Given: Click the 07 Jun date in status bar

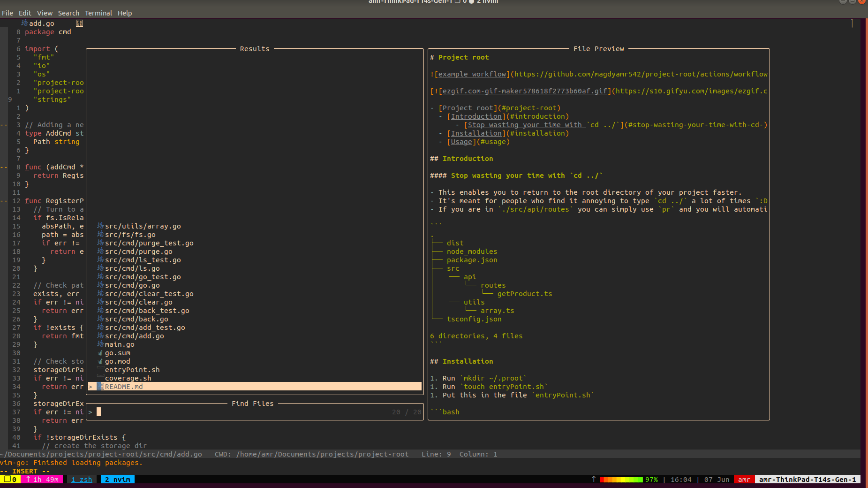Looking at the screenshot, I should [x=717, y=480].
